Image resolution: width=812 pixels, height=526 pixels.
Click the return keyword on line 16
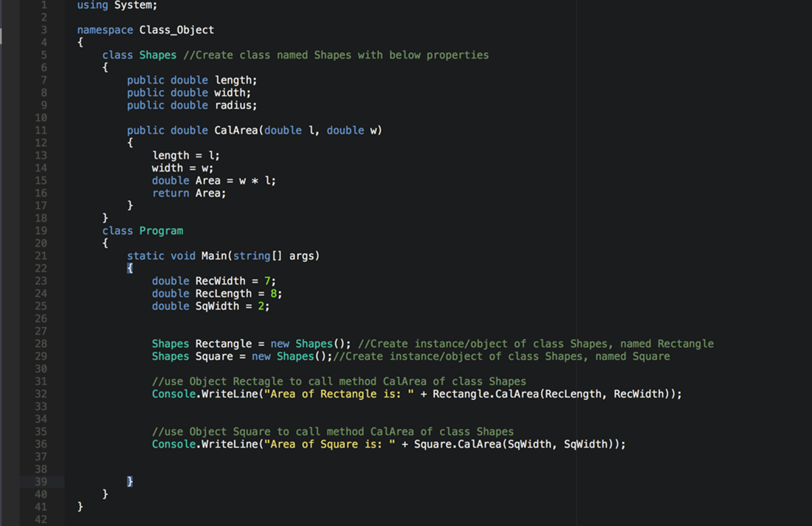pos(171,193)
